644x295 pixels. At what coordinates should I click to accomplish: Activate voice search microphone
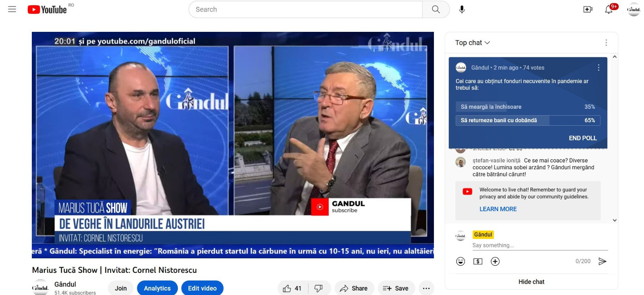click(462, 9)
